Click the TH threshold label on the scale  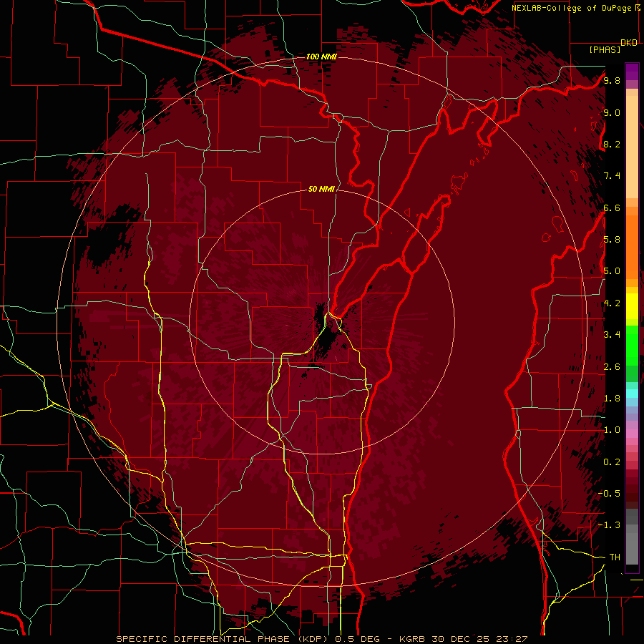pos(615,557)
